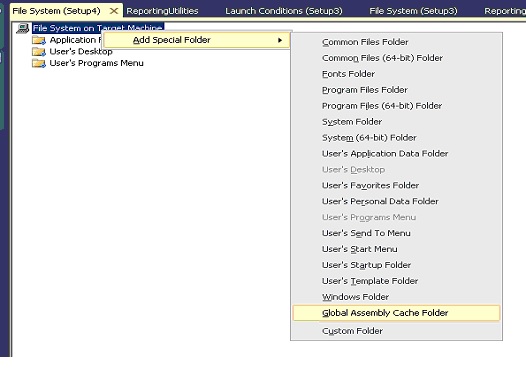Pick System (64-bit) Folder entry
This screenshot has height=373, width=526.
[396, 138]
